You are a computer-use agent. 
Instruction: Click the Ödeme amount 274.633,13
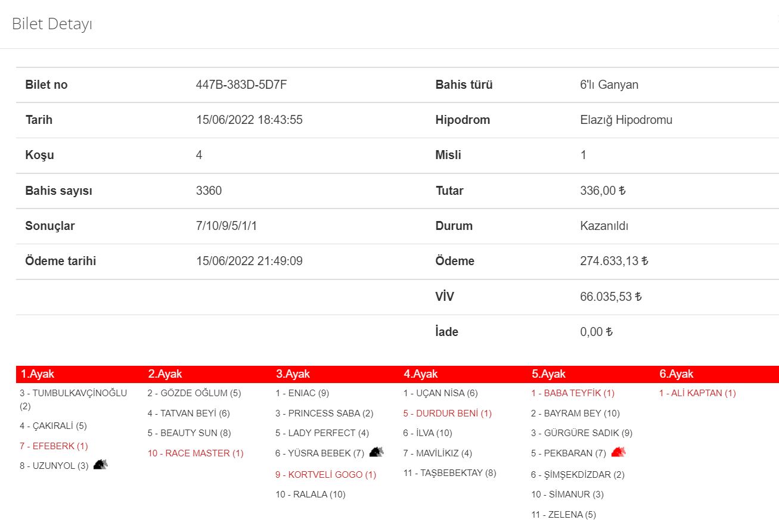[614, 261]
